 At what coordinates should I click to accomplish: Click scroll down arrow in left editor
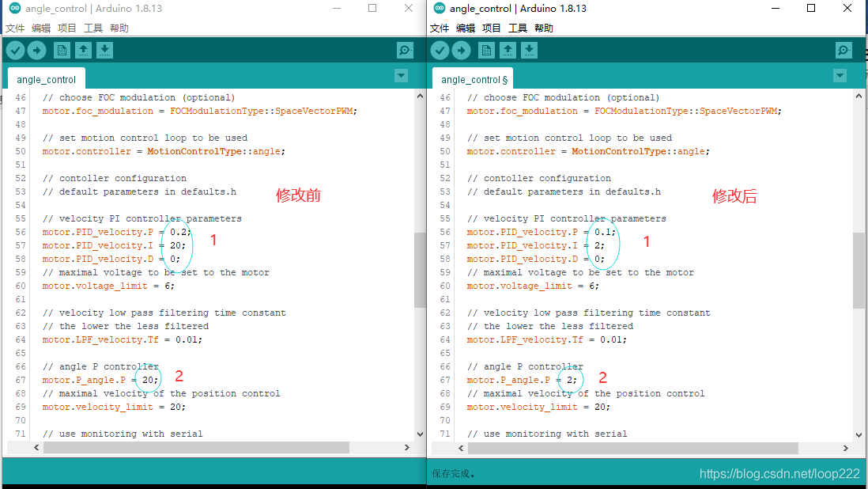point(420,434)
